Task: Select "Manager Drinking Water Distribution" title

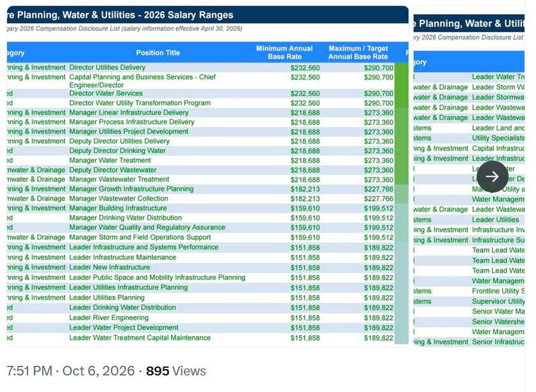Action: coord(126,218)
